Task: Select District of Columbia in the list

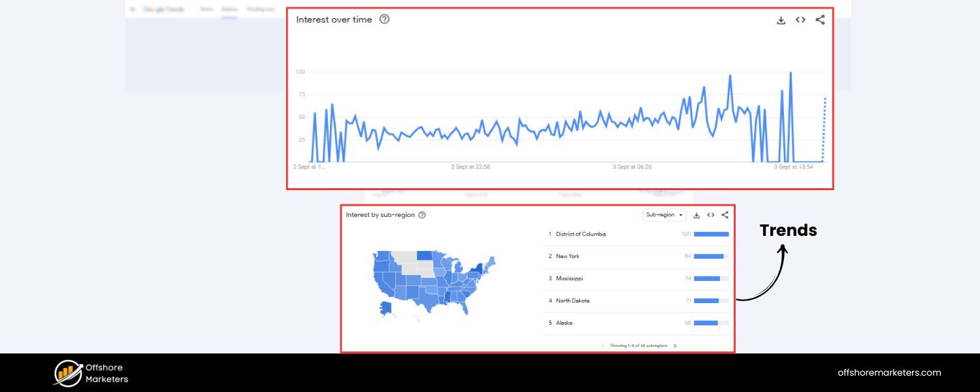Action: coord(581,234)
